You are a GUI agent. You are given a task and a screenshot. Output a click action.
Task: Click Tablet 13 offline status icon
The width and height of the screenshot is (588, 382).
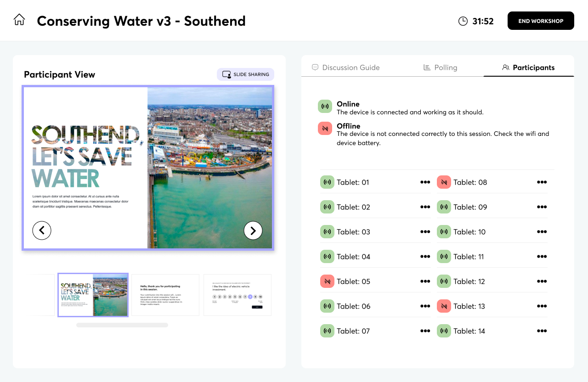pos(444,306)
